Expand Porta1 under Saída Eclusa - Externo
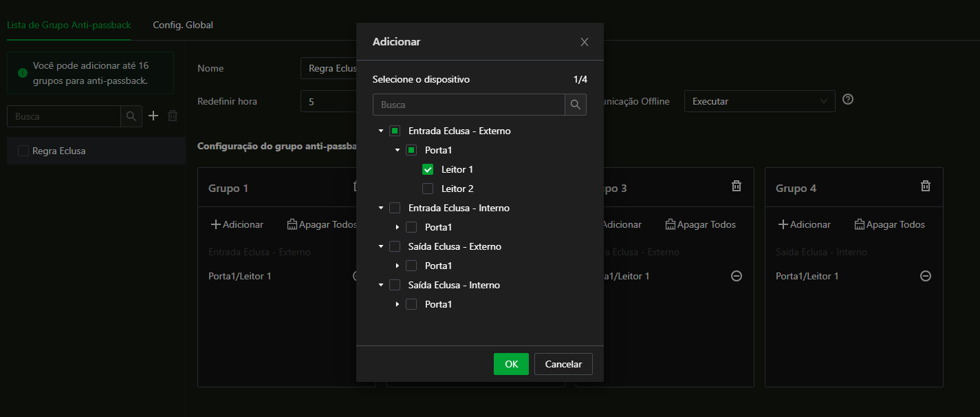Screen dimensions: 980x417 coord(398,266)
